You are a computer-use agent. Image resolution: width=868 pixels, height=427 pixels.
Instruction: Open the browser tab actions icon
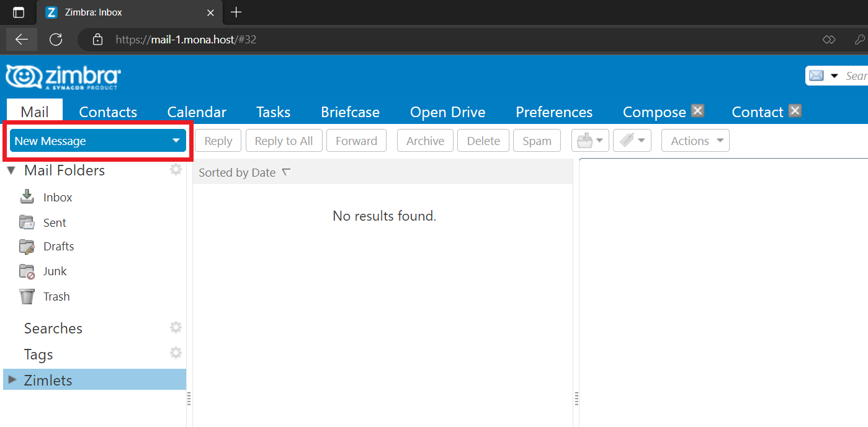point(19,12)
